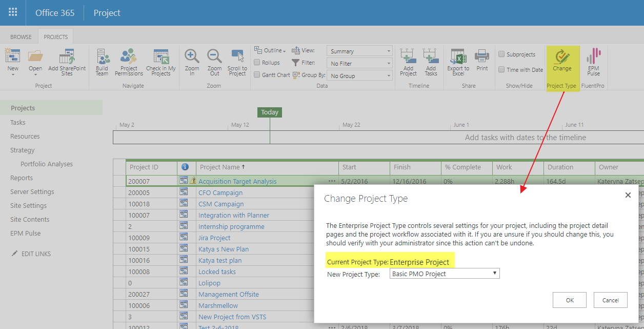Image resolution: width=644 pixels, height=329 pixels.
Task: Open the Group By dropdown showing No Group
Action: coord(359,76)
